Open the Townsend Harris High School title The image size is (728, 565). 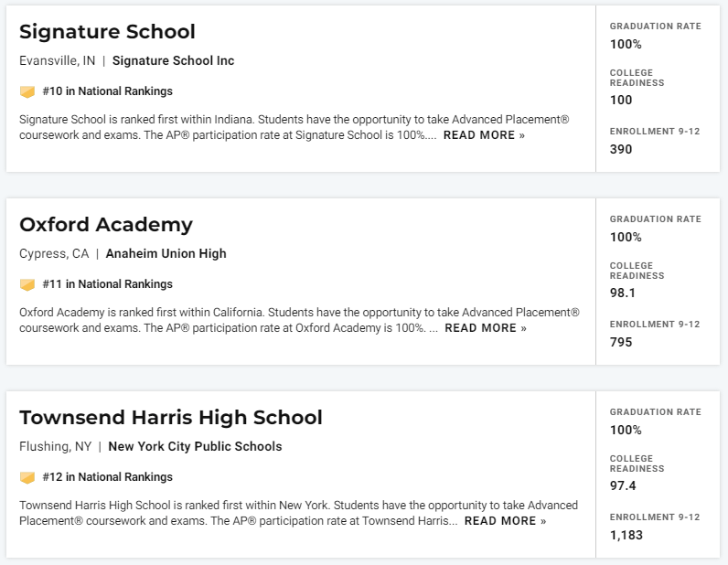171,418
